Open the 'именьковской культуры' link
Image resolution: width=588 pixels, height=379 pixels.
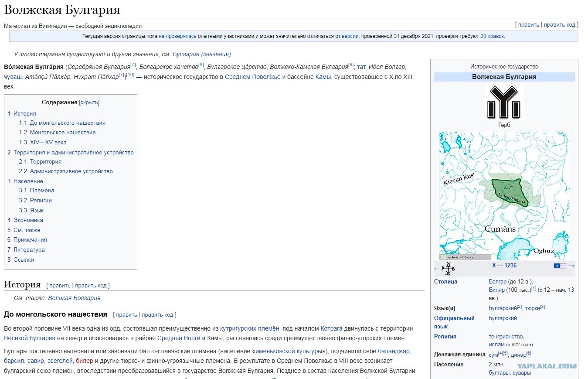coord(289,351)
